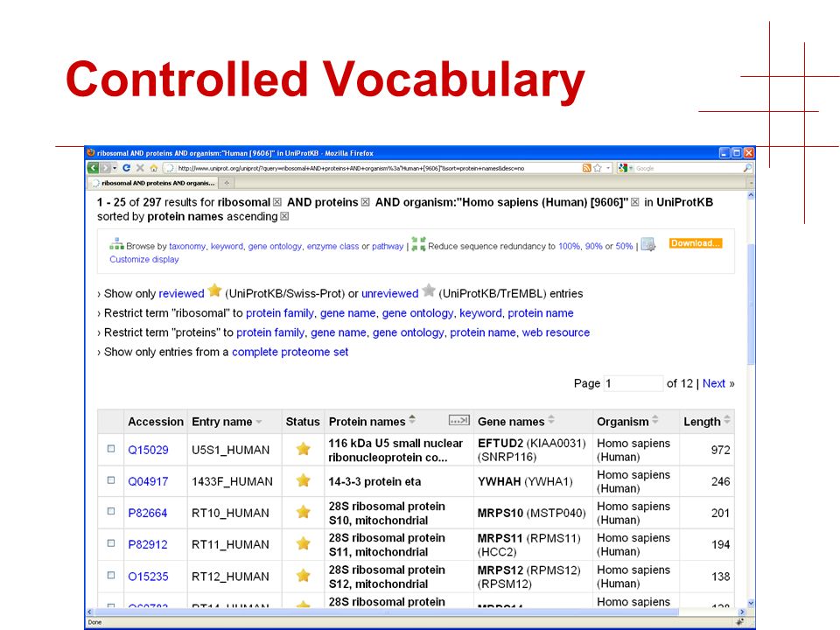
Task: Click the Browse by hierarchy tree icon
Action: point(116,244)
